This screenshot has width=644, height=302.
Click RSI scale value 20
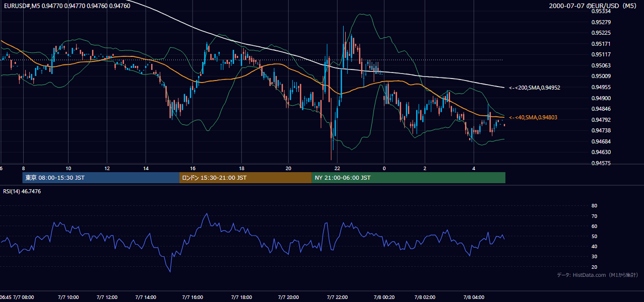click(594, 267)
